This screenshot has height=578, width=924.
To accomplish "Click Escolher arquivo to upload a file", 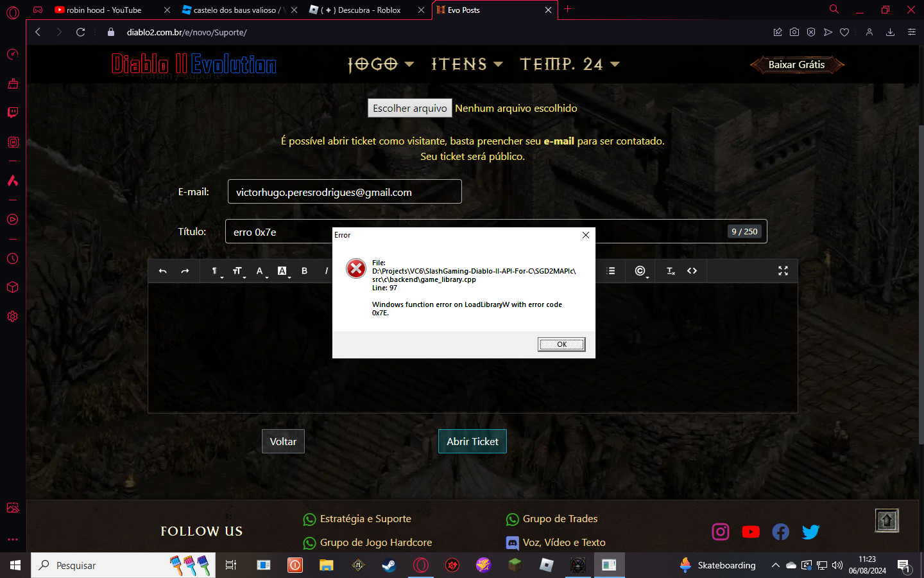I will point(410,108).
